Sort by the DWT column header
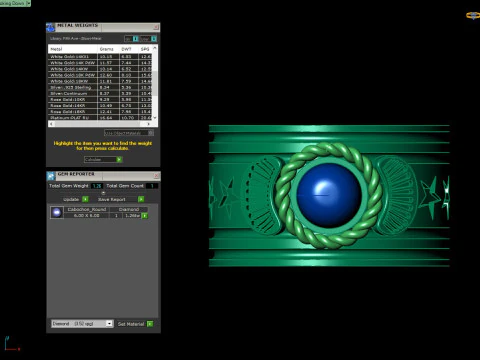Viewport: 480px width, 360px height. click(x=129, y=49)
